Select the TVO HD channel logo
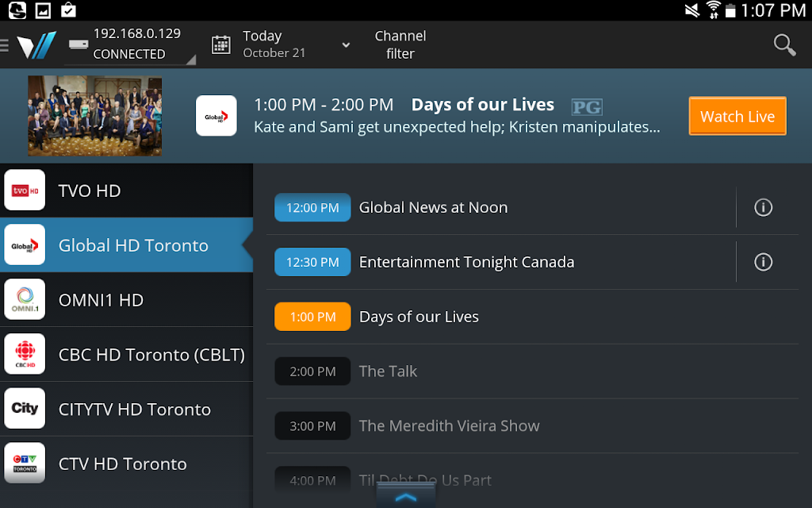This screenshot has width=812, height=508. point(25,190)
